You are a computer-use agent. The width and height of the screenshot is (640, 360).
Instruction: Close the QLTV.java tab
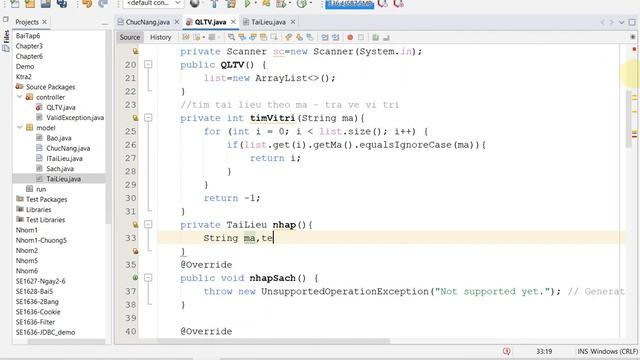coord(233,22)
